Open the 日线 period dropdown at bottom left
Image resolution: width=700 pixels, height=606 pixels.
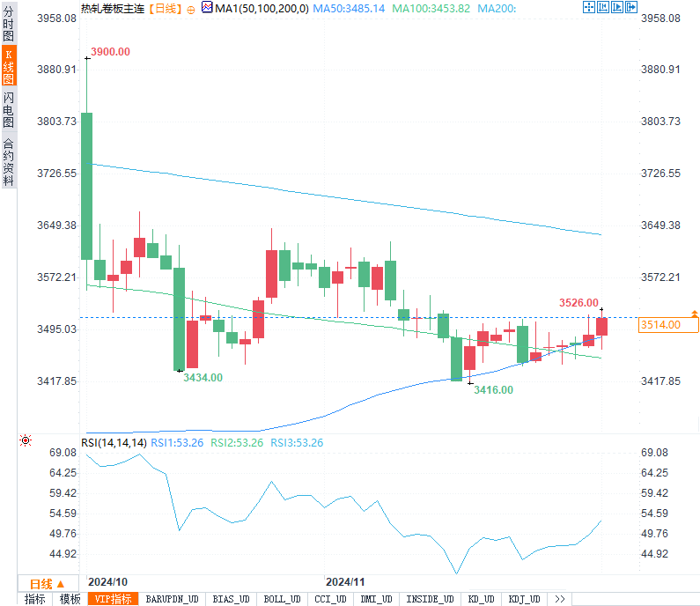point(48,584)
